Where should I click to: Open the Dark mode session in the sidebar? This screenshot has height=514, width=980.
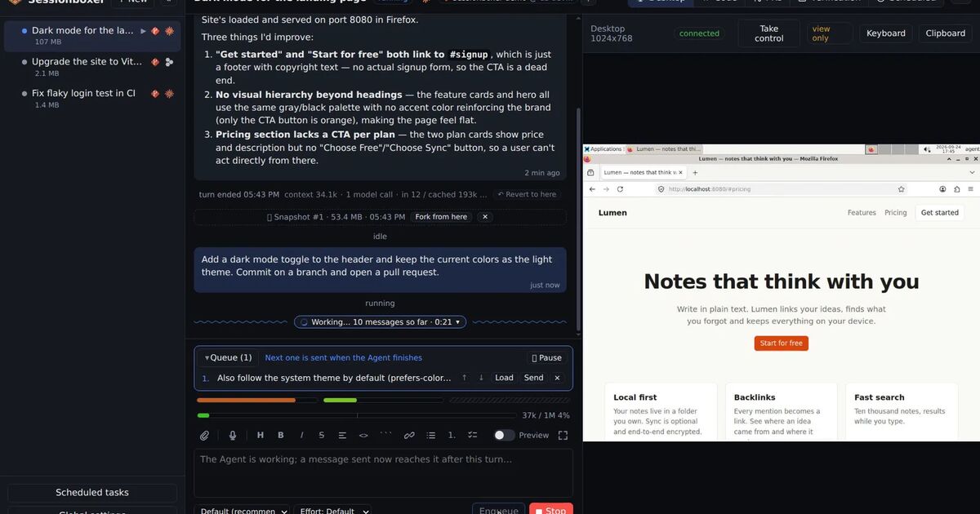pyautogui.click(x=93, y=35)
